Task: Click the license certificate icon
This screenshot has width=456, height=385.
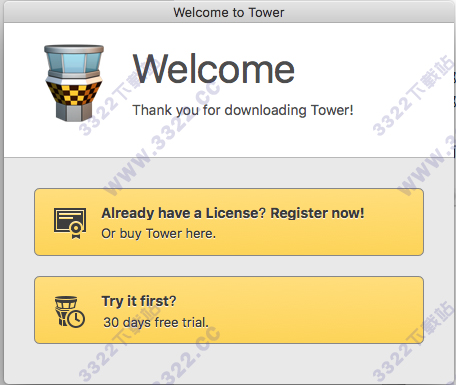Action: coord(70,223)
